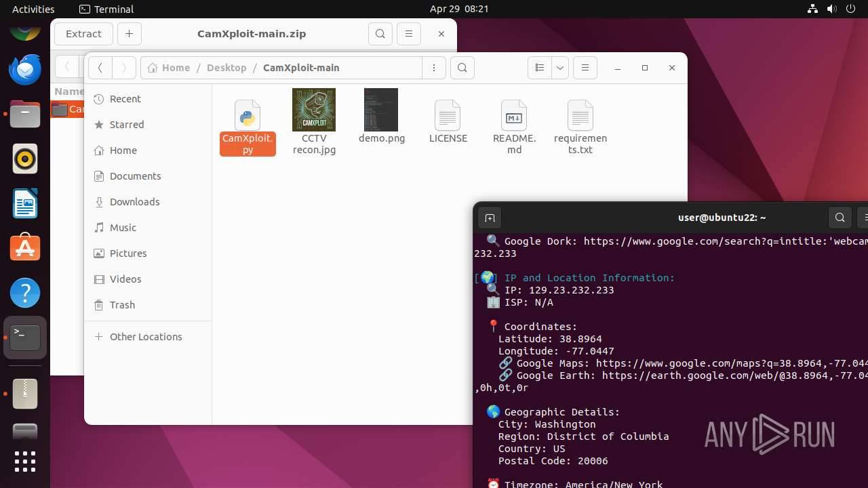Open the requirements.txt file

click(580, 127)
